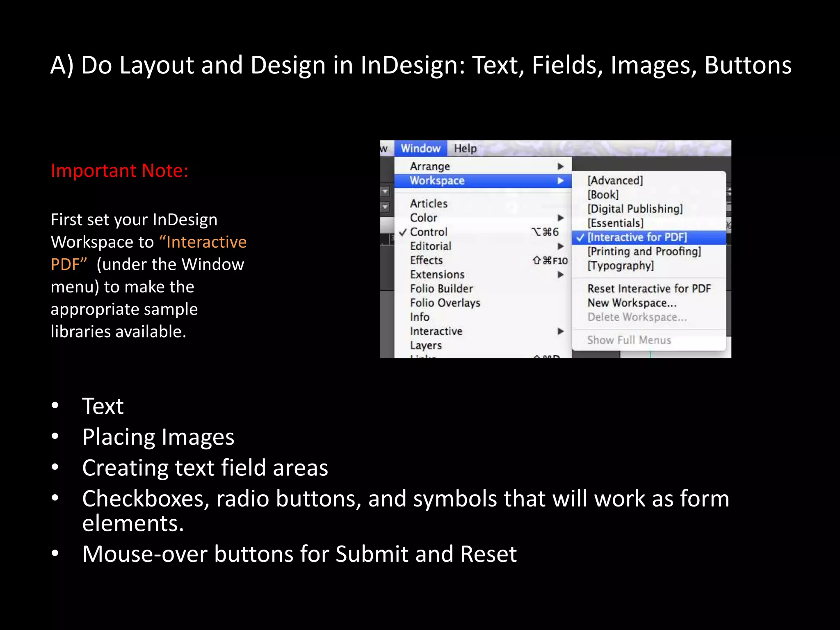The height and width of the screenshot is (630, 840).
Task: Open the Window menu in menu bar
Action: click(x=420, y=148)
